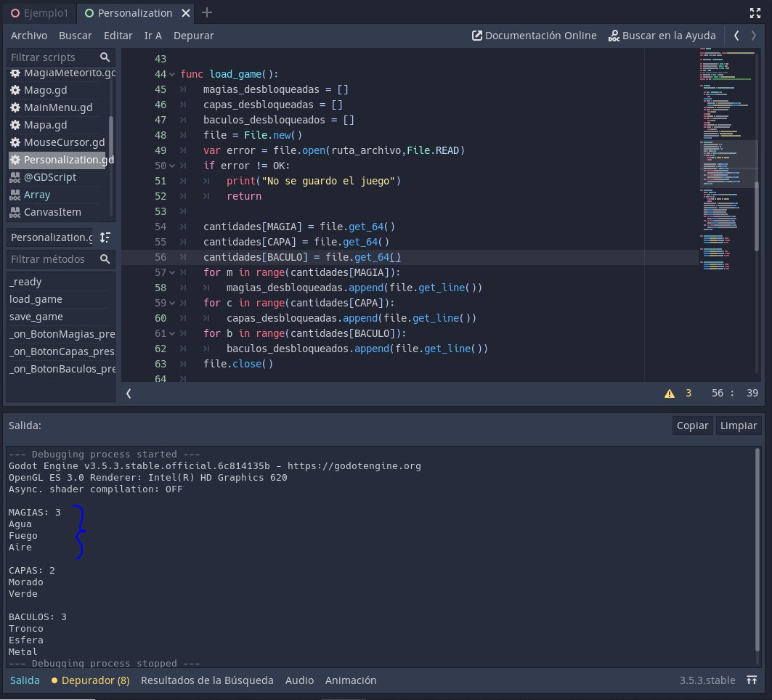The height and width of the screenshot is (700, 772).
Task: Click the gear icon beside Mago.gd
Action: tap(15, 90)
